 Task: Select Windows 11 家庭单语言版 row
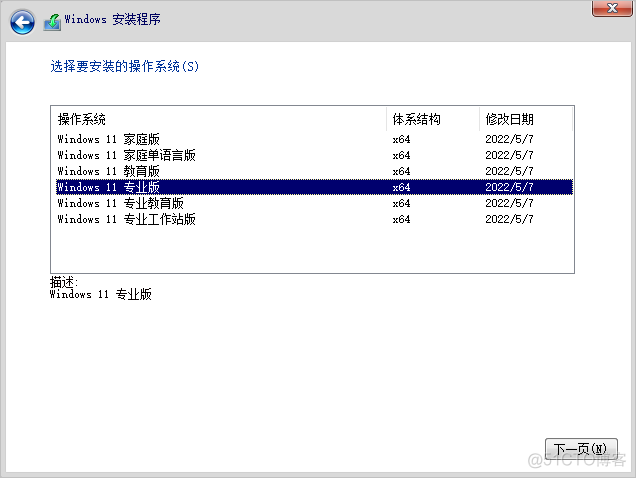pos(314,155)
